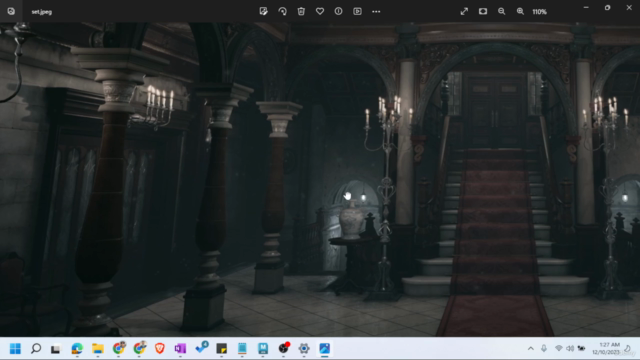This screenshot has height=360, width=640.
Task: Open Task View on the taskbar
Action: coord(56,349)
